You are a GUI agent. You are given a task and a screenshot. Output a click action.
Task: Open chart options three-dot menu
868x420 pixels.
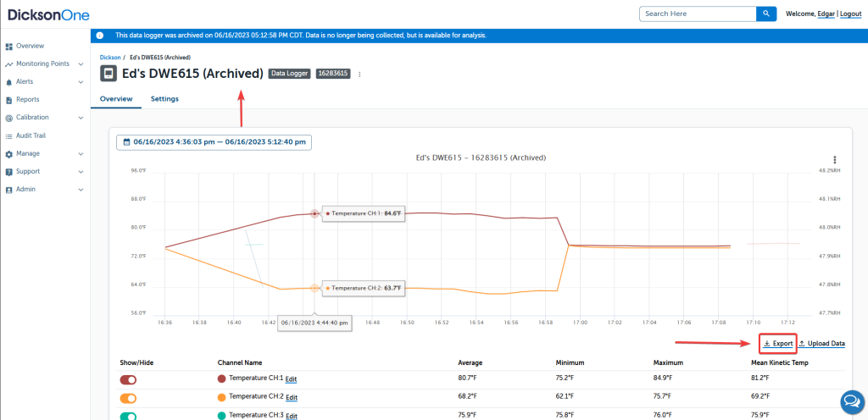(x=835, y=160)
